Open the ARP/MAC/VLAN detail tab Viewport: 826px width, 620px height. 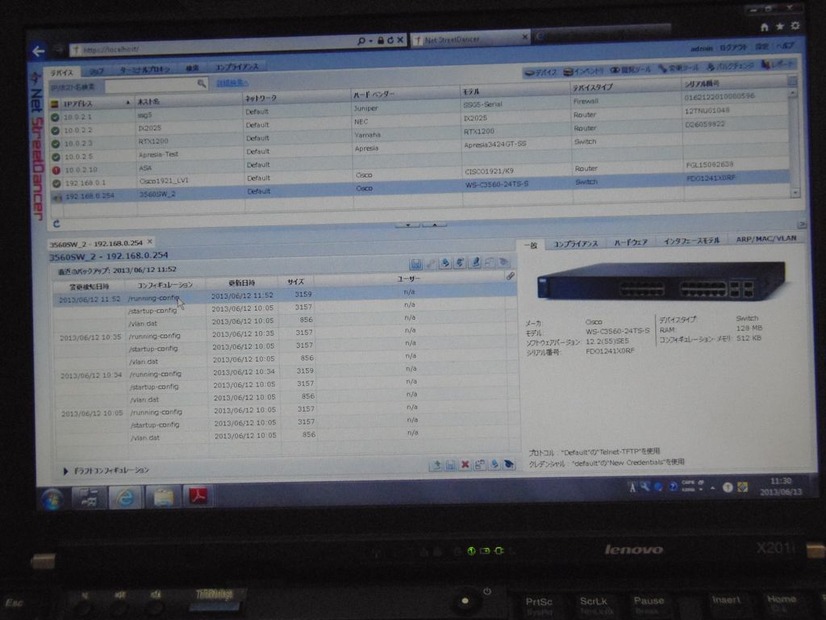766,239
